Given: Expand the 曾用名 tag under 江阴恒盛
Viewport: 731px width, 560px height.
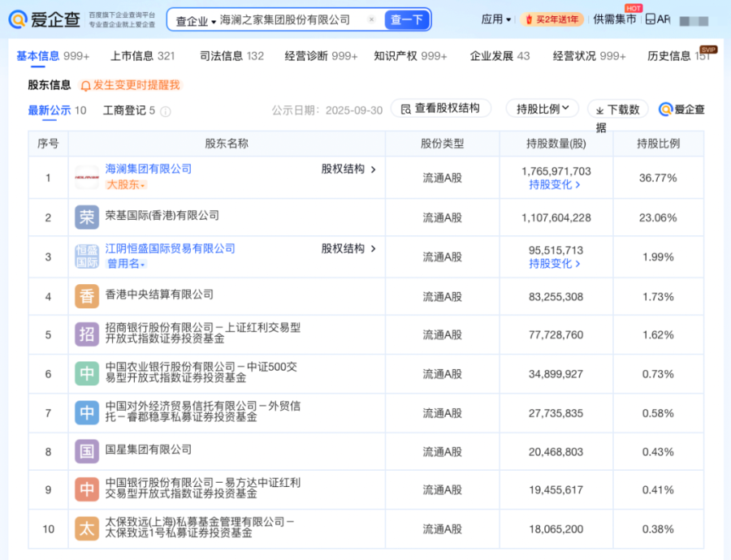Looking at the screenshot, I should pyautogui.click(x=126, y=264).
